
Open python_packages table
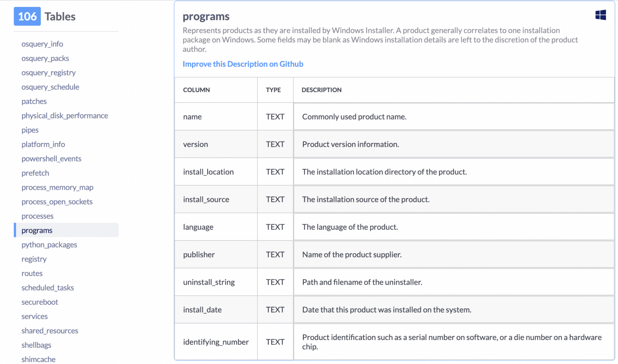click(x=49, y=245)
